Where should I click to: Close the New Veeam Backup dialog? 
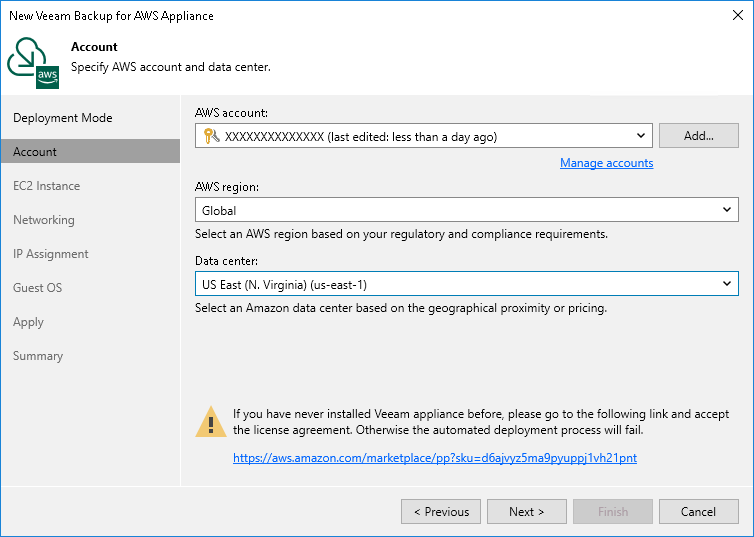pos(733,16)
